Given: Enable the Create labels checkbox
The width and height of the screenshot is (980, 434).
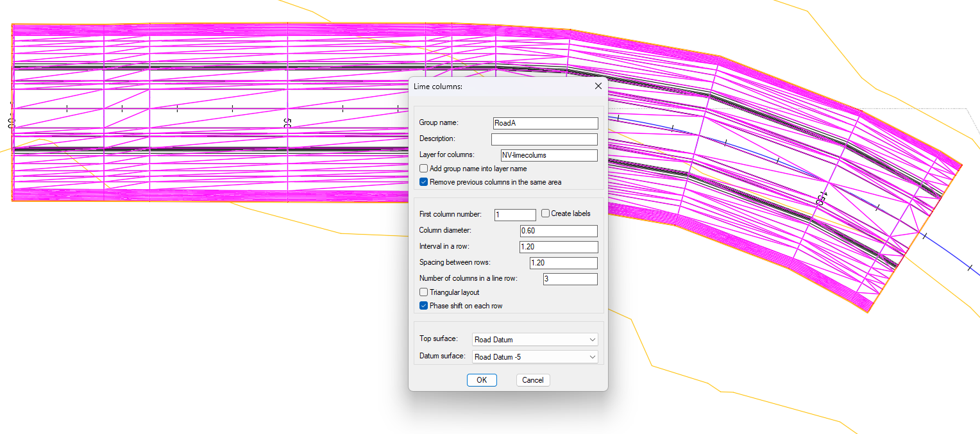Looking at the screenshot, I should point(545,213).
